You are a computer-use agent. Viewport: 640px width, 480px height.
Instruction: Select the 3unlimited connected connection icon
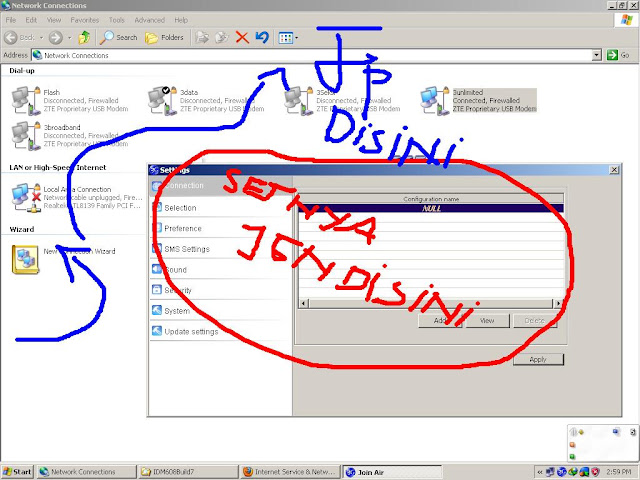(435, 100)
